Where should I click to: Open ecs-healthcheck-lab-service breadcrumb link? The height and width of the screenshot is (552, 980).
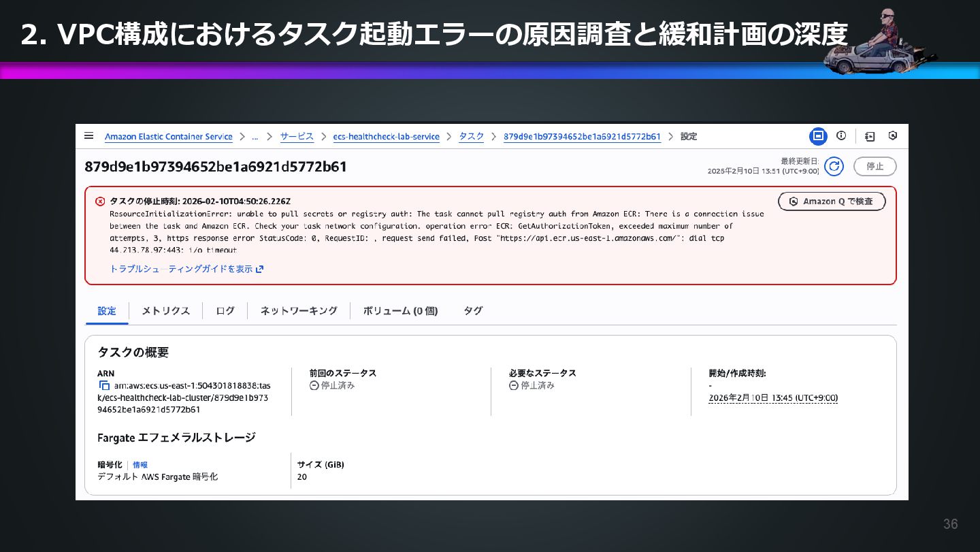click(x=386, y=137)
